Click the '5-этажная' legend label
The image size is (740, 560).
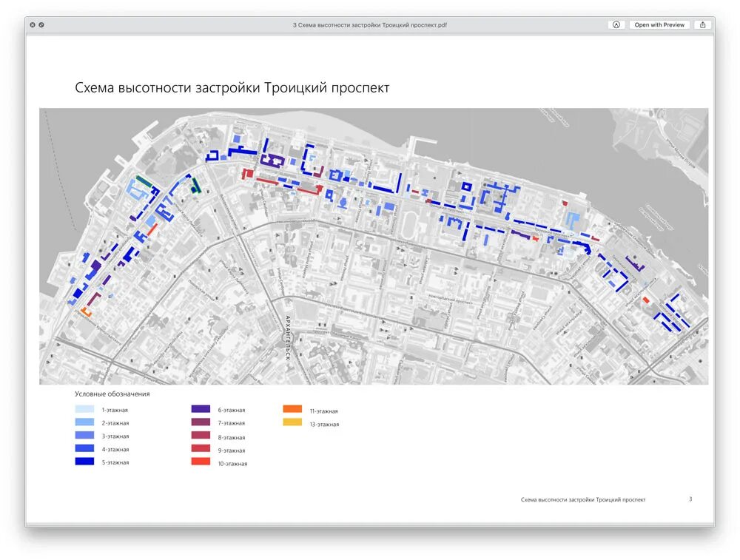pyautogui.click(x=115, y=463)
